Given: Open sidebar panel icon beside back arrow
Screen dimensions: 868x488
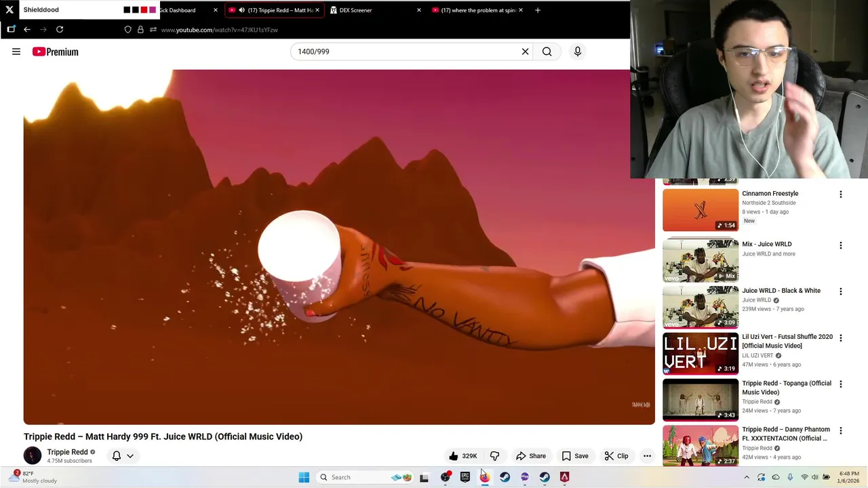Looking at the screenshot, I should pyautogui.click(x=11, y=29).
